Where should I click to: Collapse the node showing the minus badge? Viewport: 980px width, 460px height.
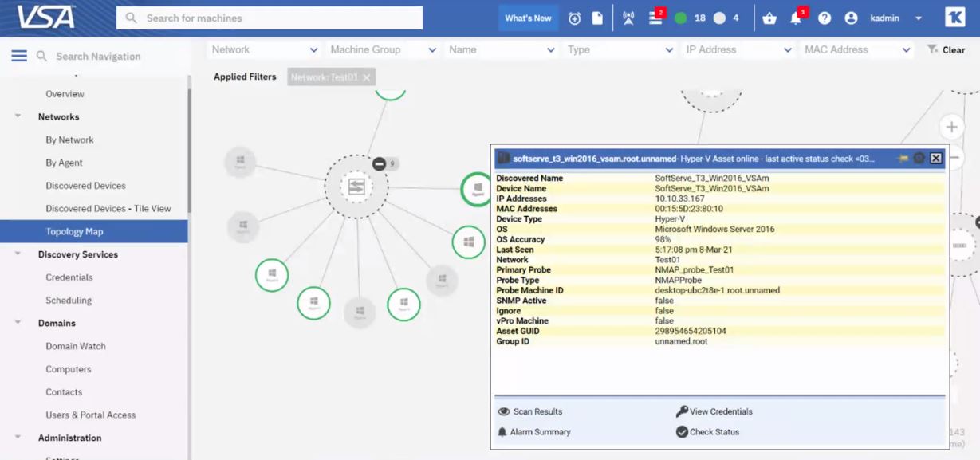coord(380,163)
